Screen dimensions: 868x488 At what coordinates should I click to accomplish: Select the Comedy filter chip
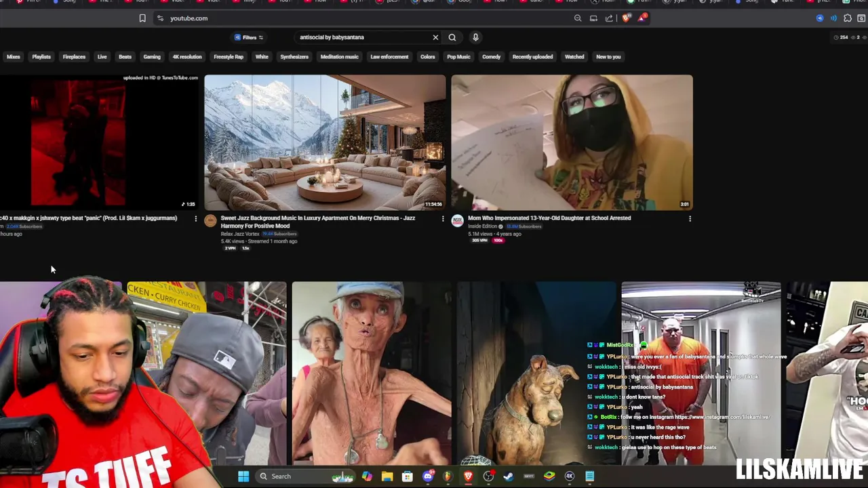(x=491, y=57)
